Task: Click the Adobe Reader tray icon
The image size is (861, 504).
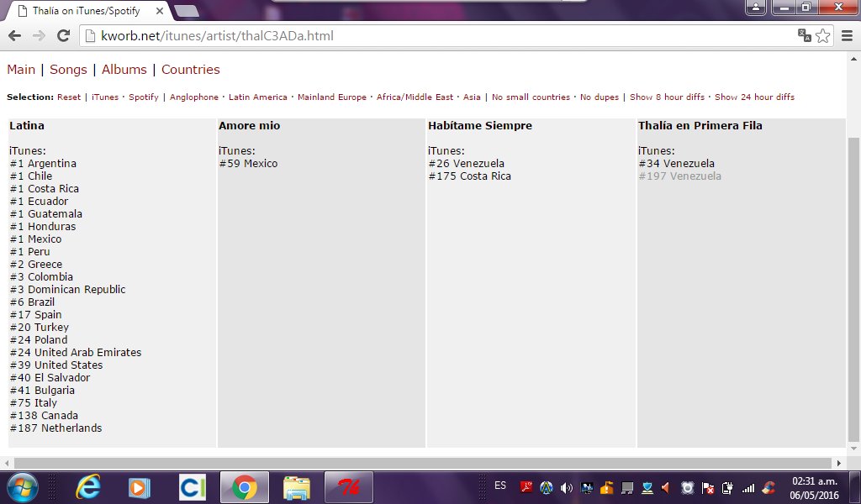Action: 526,487
